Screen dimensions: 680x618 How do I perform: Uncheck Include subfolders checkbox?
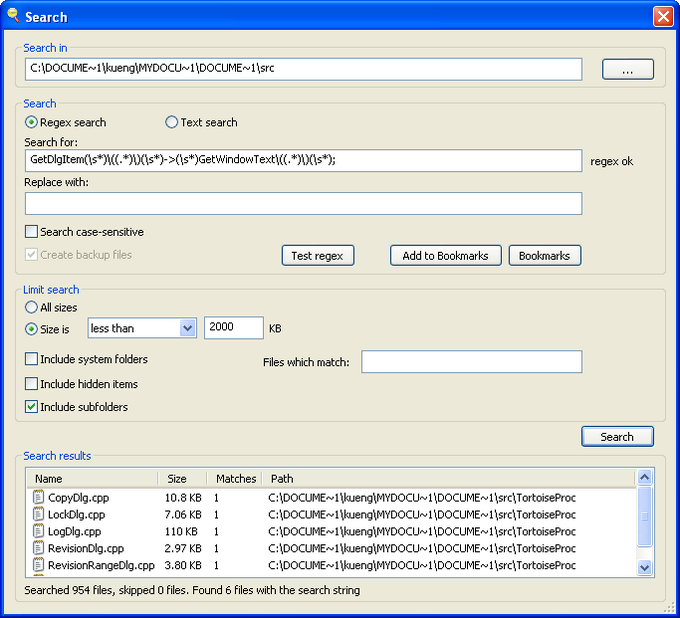(x=32, y=407)
